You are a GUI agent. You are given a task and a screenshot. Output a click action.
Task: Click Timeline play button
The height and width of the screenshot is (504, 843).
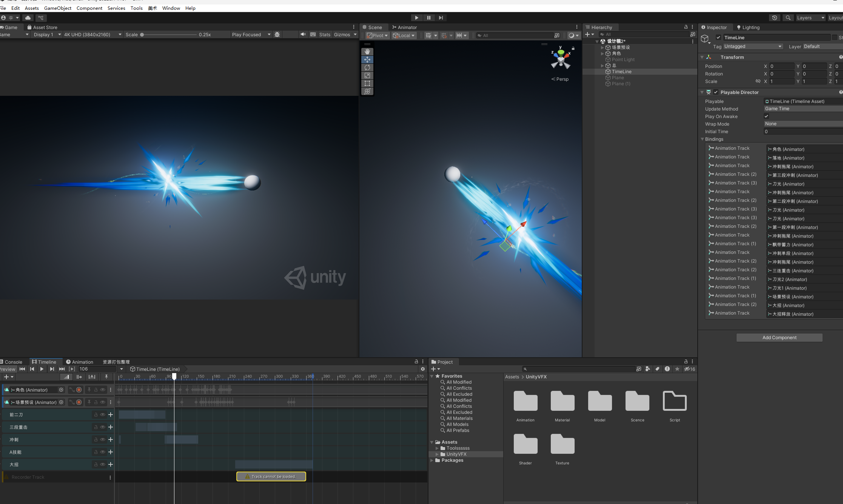pos(42,369)
